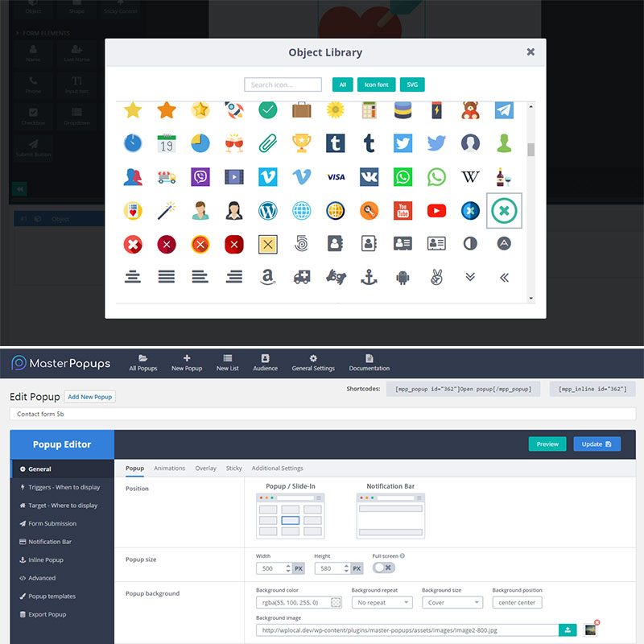
Task: Select the Amazon logo icon
Action: click(268, 277)
